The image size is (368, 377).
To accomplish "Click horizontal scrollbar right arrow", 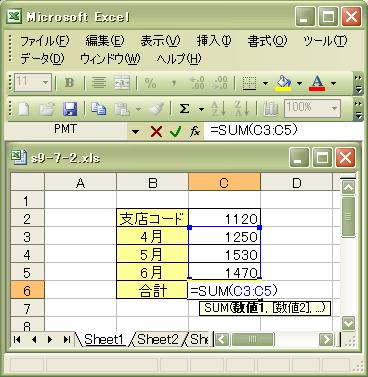I will click(x=326, y=340).
